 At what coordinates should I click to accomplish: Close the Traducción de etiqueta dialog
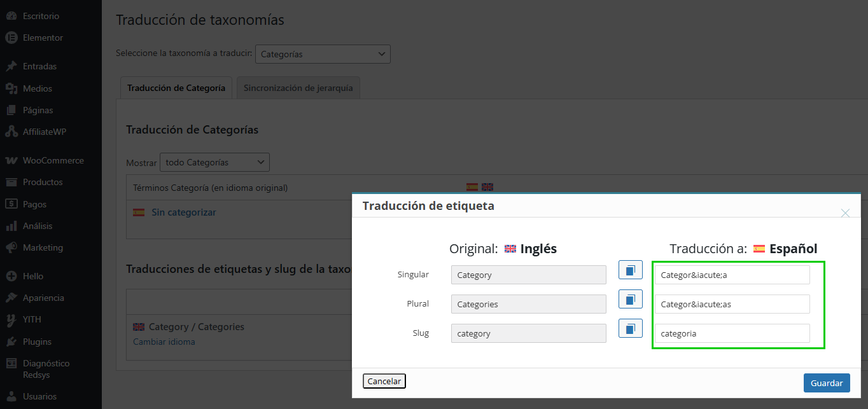[845, 213]
